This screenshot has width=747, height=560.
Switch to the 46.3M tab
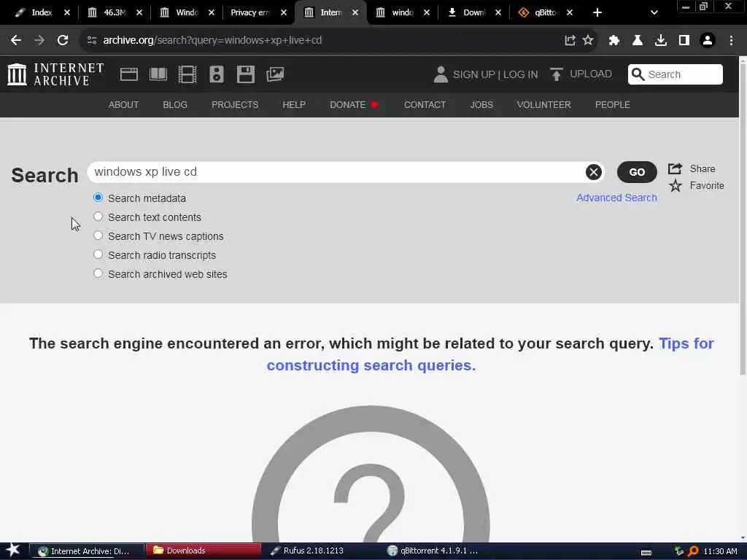[x=115, y=13]
